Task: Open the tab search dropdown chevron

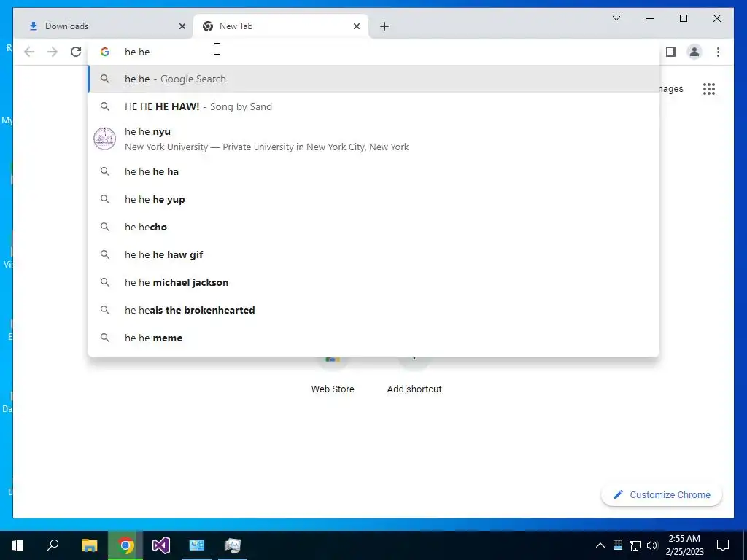Action: point(616,18)
